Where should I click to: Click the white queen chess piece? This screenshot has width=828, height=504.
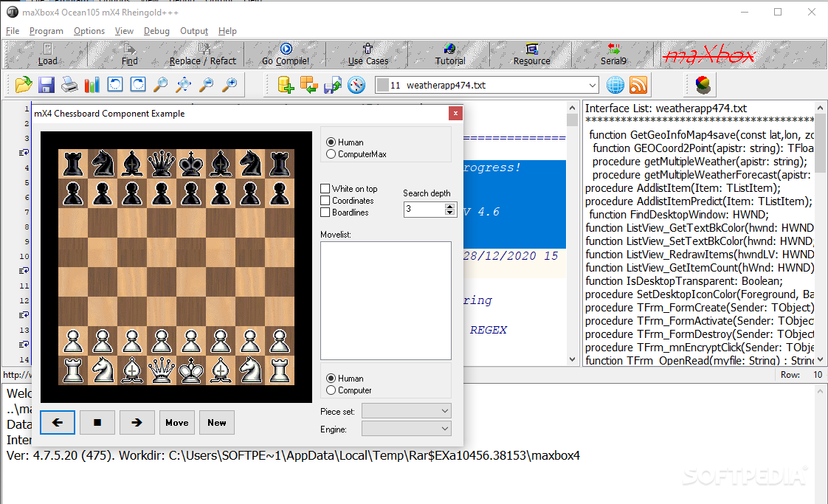point(162,370)
